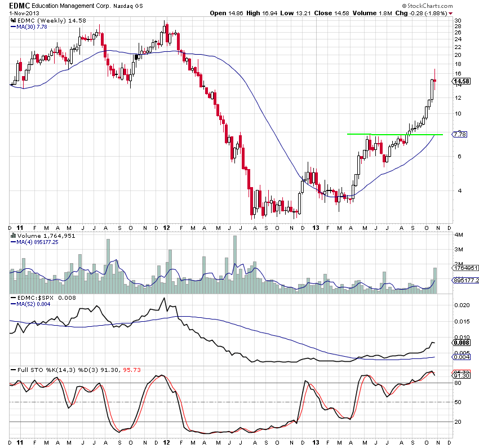Click the 1764951 volume axis tag

(x=465, y=268)
